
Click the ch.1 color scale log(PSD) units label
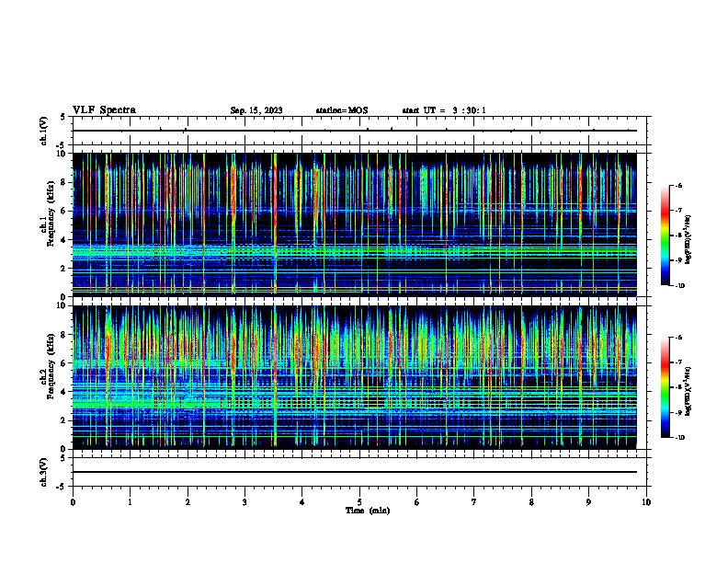(689, 240)
